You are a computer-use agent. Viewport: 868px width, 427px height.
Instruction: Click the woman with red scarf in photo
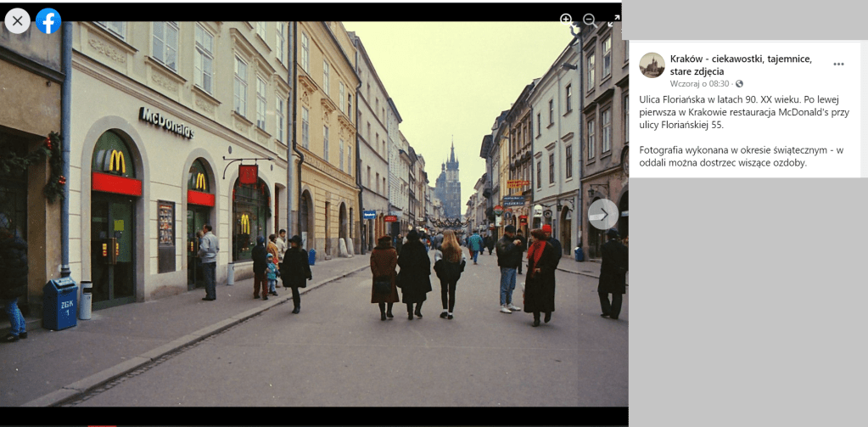click(538, 276)
